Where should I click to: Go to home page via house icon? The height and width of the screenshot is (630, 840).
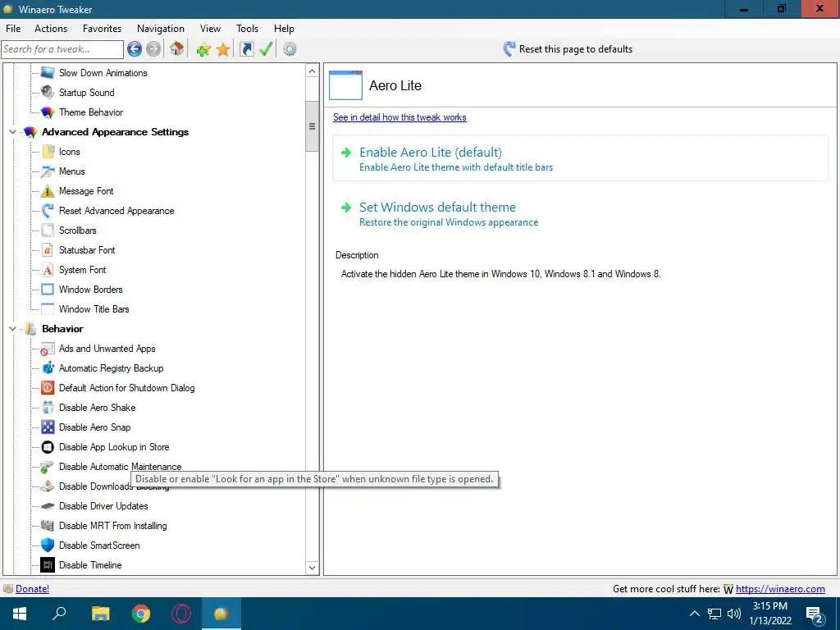(177, 49)
